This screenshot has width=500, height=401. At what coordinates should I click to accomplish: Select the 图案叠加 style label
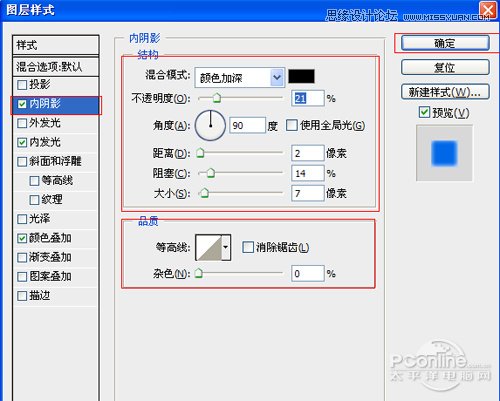click(x=50, y=276)
